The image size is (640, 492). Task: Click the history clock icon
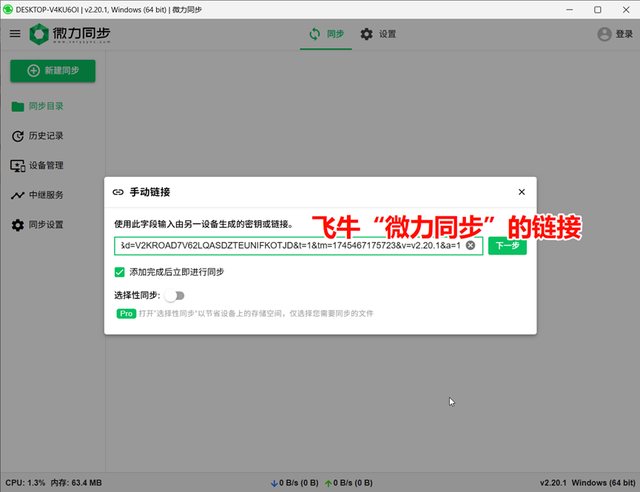click(x=18, y=136)
